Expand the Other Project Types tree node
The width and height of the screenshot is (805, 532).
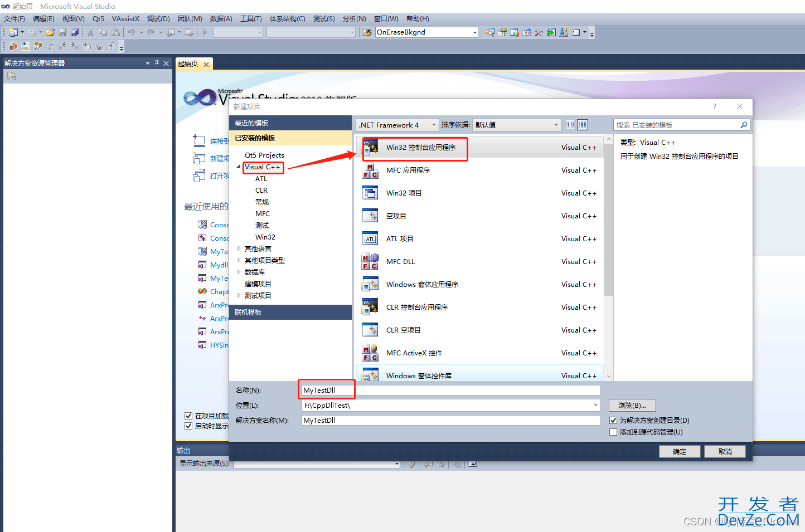coord(239,260)
